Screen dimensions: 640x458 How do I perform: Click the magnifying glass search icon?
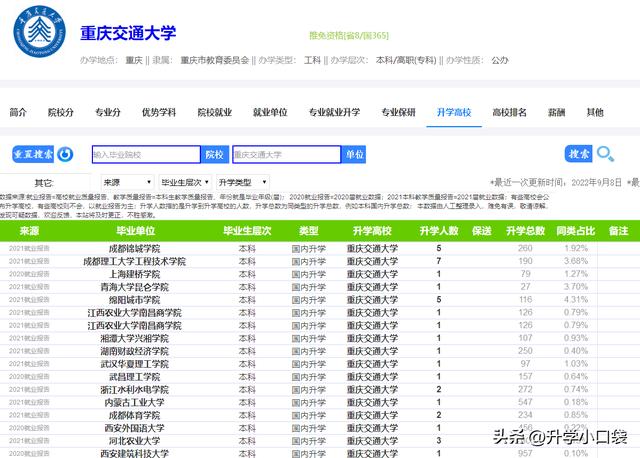pos(605,154)
